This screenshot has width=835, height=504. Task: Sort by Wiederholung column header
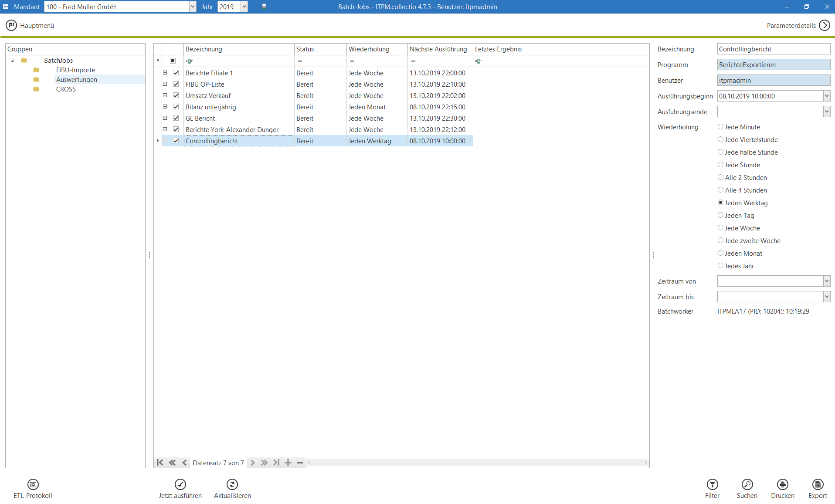point(377,49)
